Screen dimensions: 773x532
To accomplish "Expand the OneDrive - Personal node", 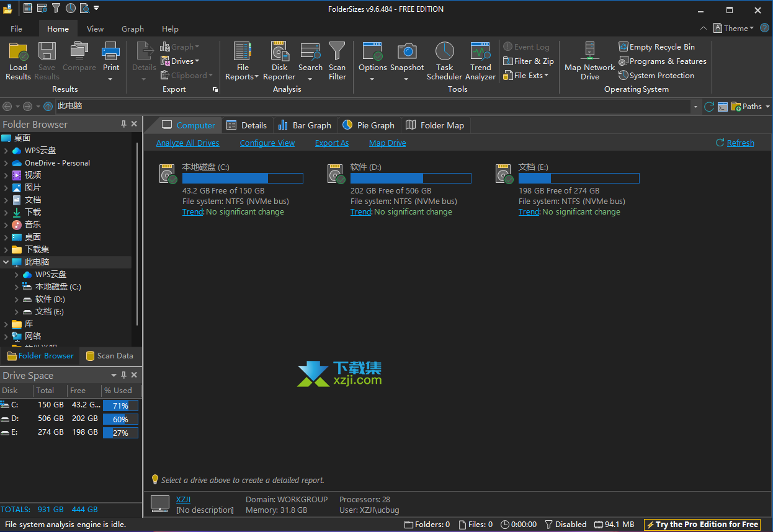I will pyautogui.click(x=6, y=163).
